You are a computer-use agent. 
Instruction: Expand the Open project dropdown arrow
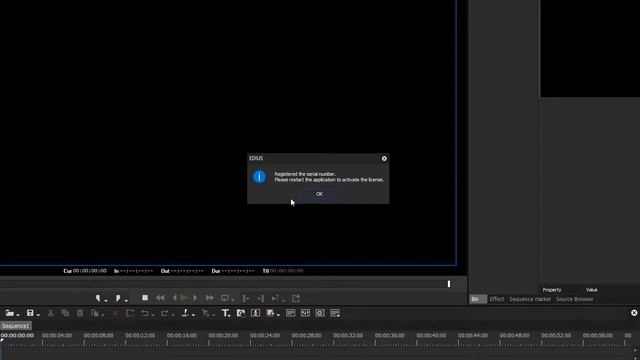coord(18,315)
